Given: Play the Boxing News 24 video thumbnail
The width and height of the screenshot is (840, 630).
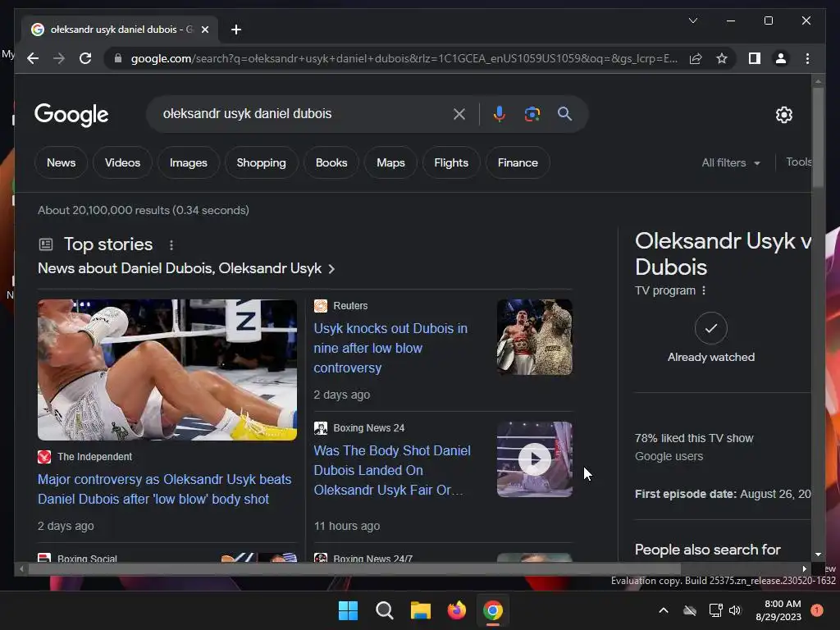Looking at the screenshot, I should (535, 459).
